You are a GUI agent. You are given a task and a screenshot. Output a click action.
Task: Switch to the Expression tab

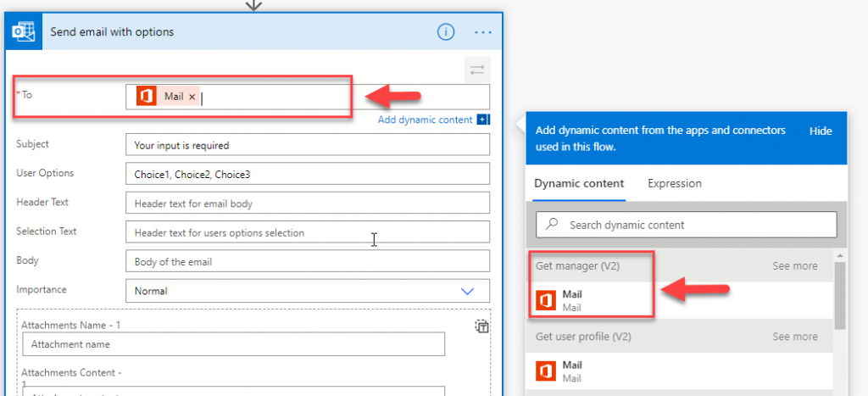[674, 183]
